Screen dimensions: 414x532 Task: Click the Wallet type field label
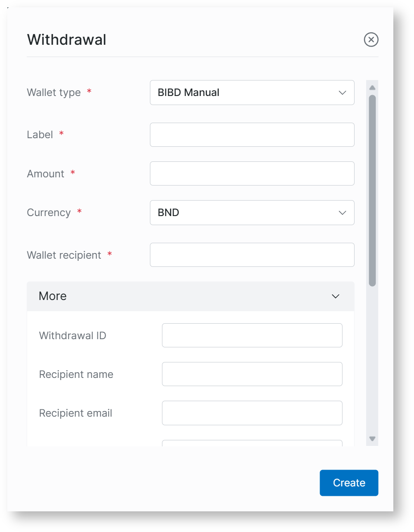54,93
